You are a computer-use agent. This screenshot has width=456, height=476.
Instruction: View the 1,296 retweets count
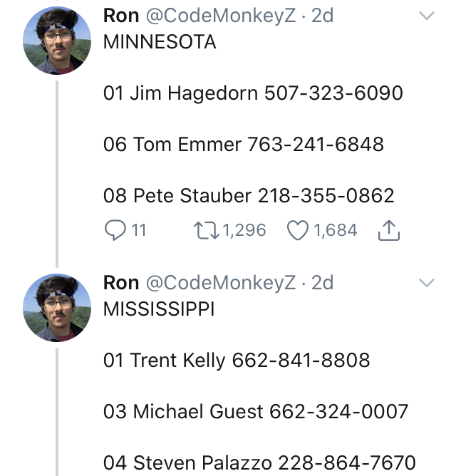[244, 230]
